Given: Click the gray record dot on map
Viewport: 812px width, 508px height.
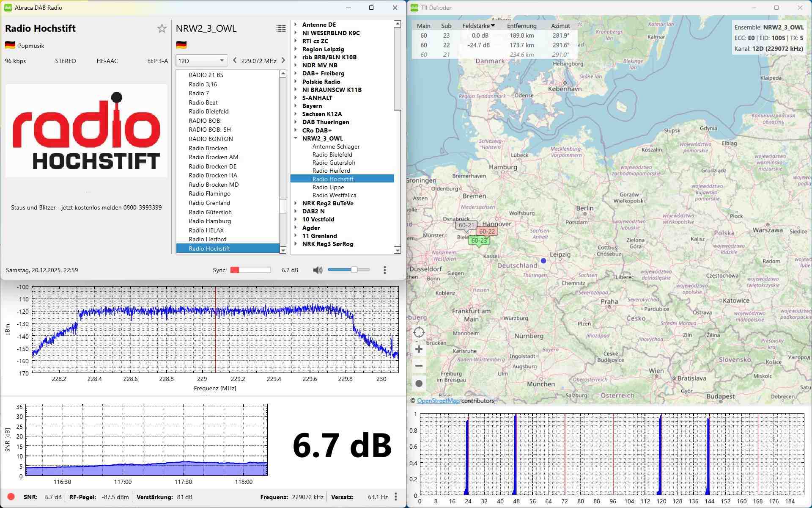Looking at the screenshot, I should pos(419,384).
